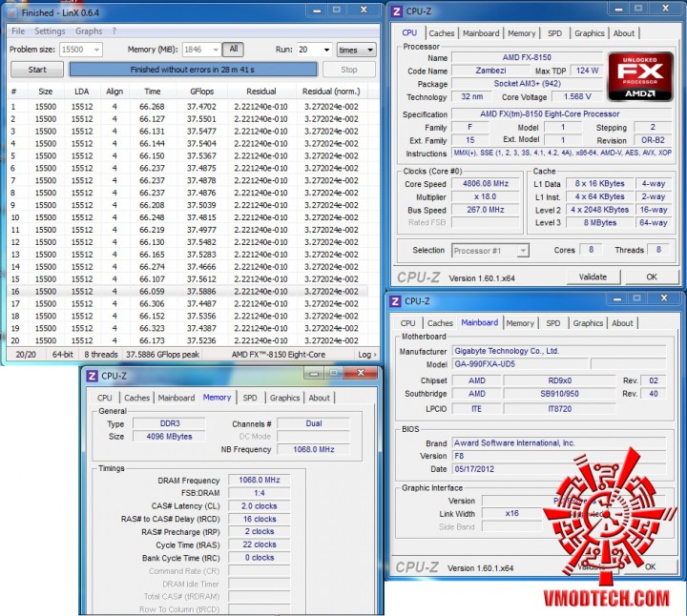The width and height of the screenshot is (687, 616).
Task: Open the Run count dropdown
Action: coord(326,50)
